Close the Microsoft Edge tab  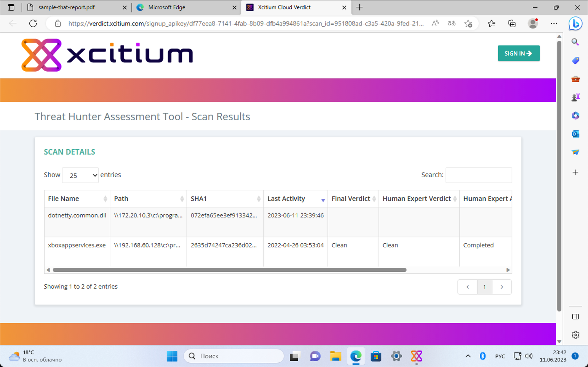tap(234, 7)
